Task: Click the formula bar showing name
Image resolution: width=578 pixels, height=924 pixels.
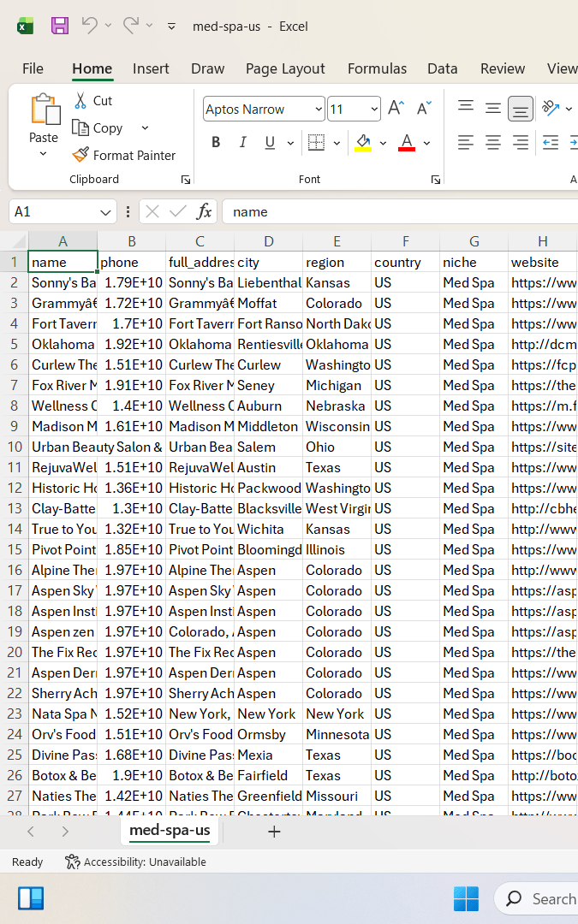Action: click(x=400, y=211)
